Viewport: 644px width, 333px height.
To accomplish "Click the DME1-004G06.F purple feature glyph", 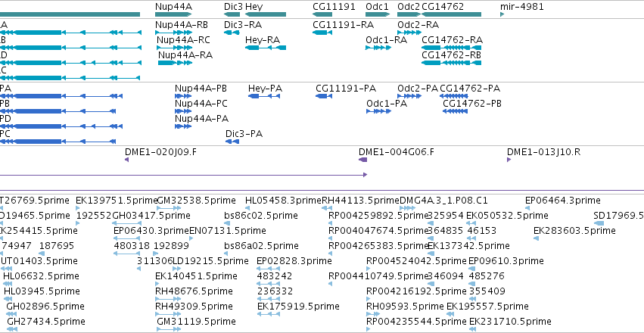I will (362, 160).
